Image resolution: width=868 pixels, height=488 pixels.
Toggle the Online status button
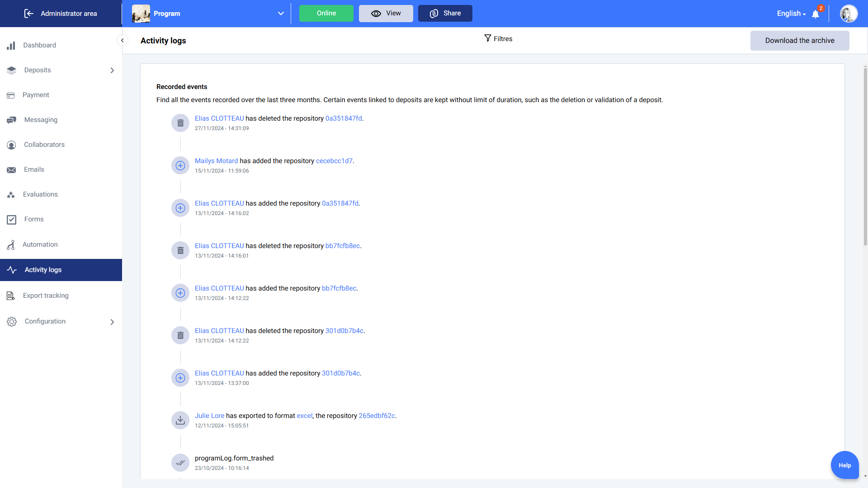coord(326,14)
